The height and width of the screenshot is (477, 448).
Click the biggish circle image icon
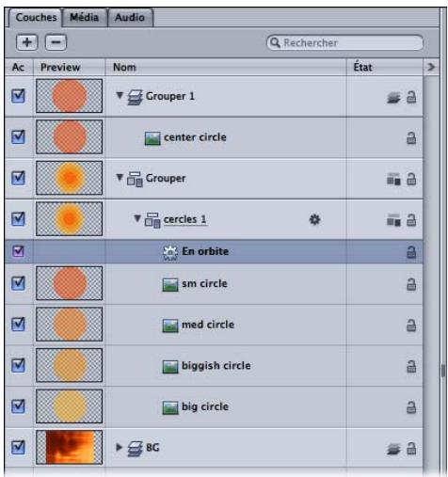(x=170, y=367)
